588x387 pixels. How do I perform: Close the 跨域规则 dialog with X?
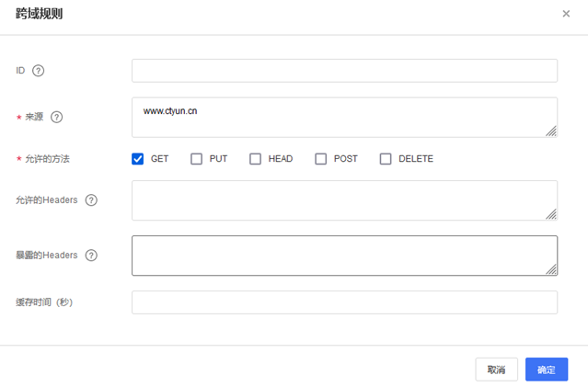566,14
